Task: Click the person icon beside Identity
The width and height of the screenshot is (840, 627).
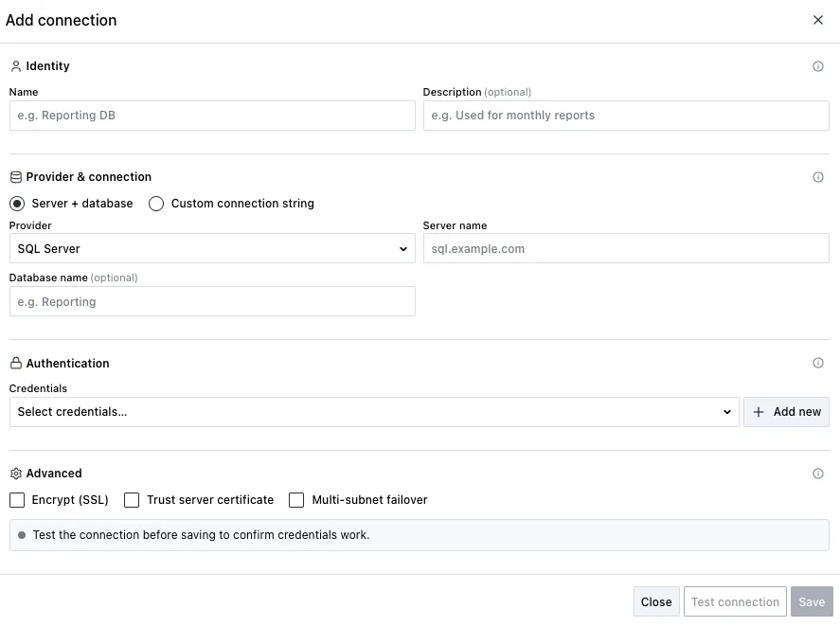Action: click(x=16, y=66)
